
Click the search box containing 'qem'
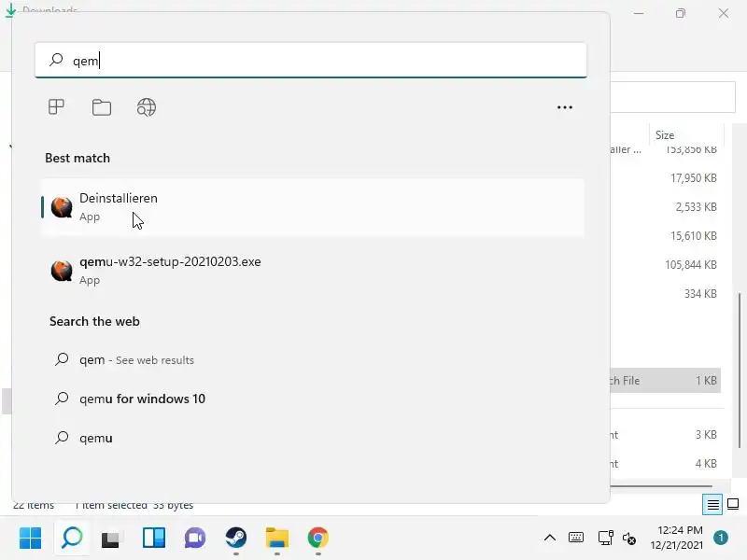tap(311, 60)
